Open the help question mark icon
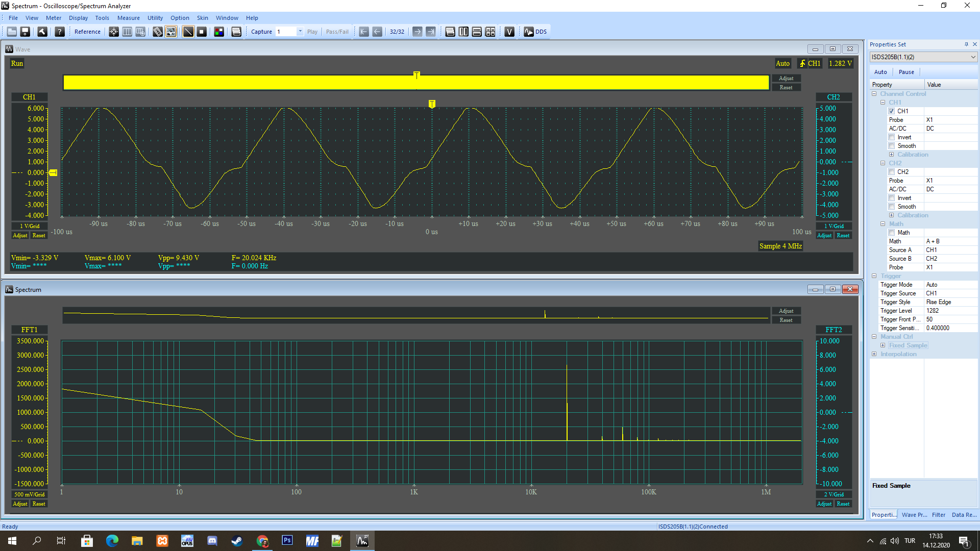Viewport: 980px width, 551px height. 60,32
